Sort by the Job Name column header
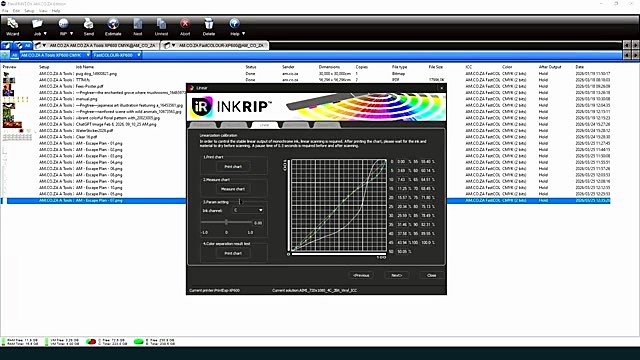 [x=84, y=67]
